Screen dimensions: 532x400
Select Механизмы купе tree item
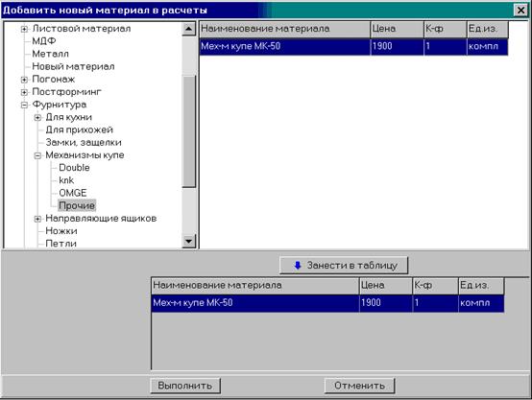(85, 154)
